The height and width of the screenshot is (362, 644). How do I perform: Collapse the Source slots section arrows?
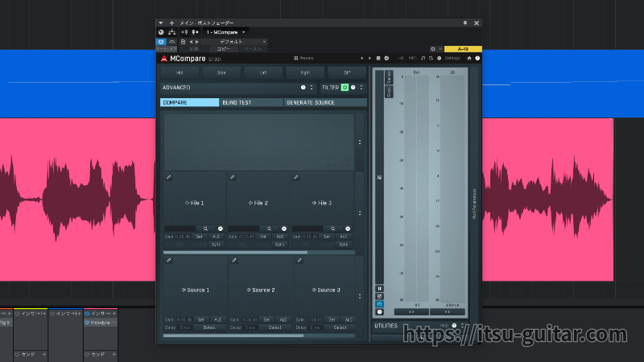(360, 296)
